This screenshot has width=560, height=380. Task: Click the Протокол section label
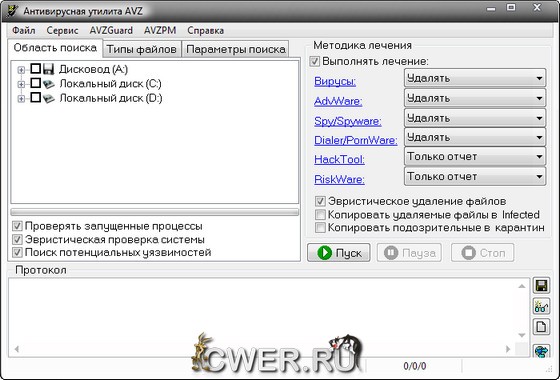point(41,270)
